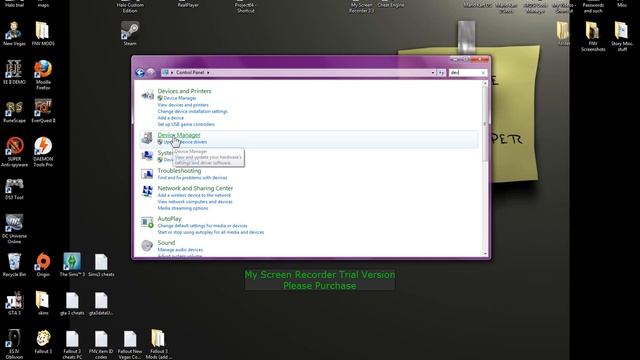The height and width of the screenshot is (360, 640).
Task: Select The Sims 3 desktop icon
Action: (x=72, y=265)
